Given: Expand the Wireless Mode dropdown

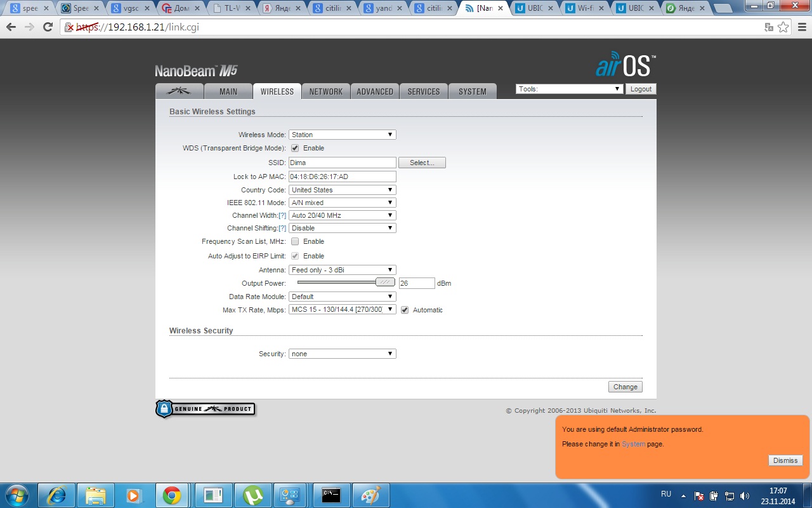Looking at the screenshot, I should [342, 135].
